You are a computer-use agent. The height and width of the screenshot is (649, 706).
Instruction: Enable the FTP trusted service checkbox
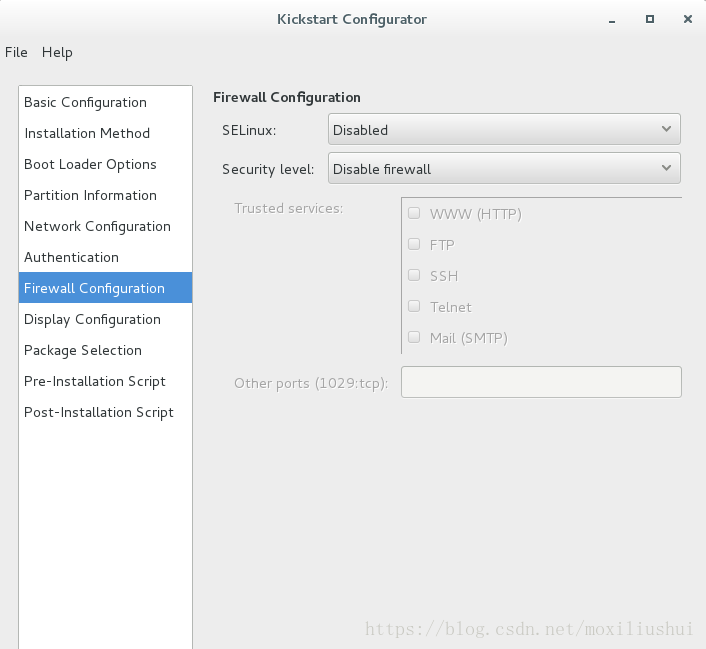click(x=414, y=244)
